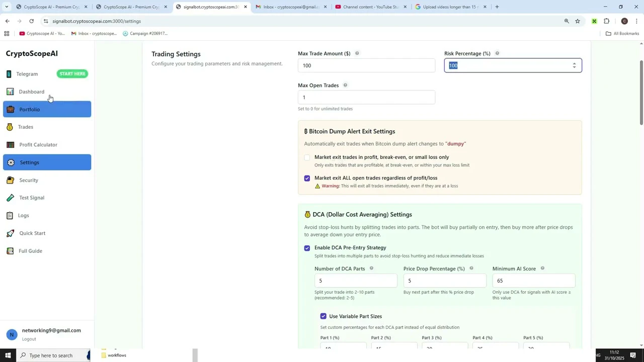
Task: Open the taskbar notification center icon
Action: (x=633, y=355)
